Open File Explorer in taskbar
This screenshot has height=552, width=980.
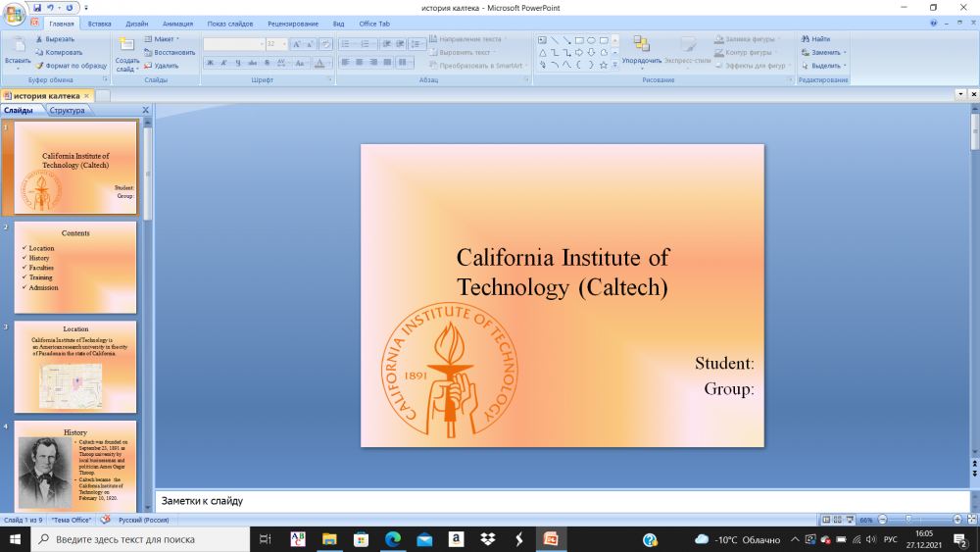pyautogui.click(x=329, y=539)
